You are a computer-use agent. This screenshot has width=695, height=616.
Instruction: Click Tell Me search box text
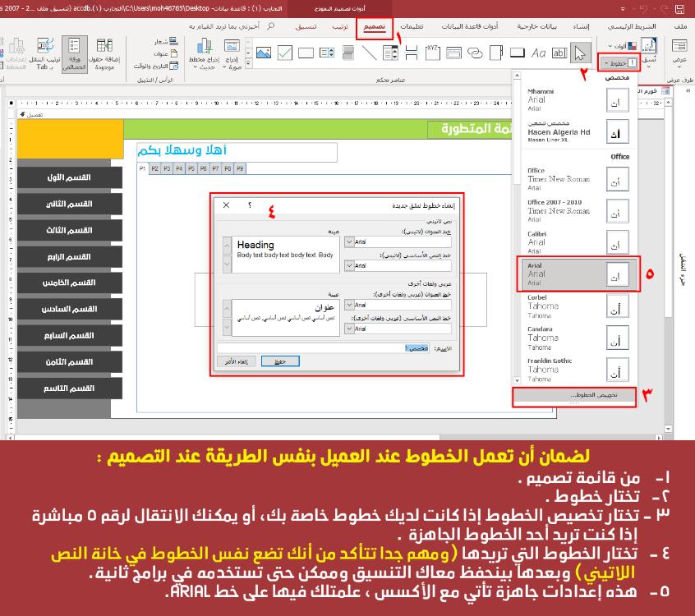(x=224, y=26)
